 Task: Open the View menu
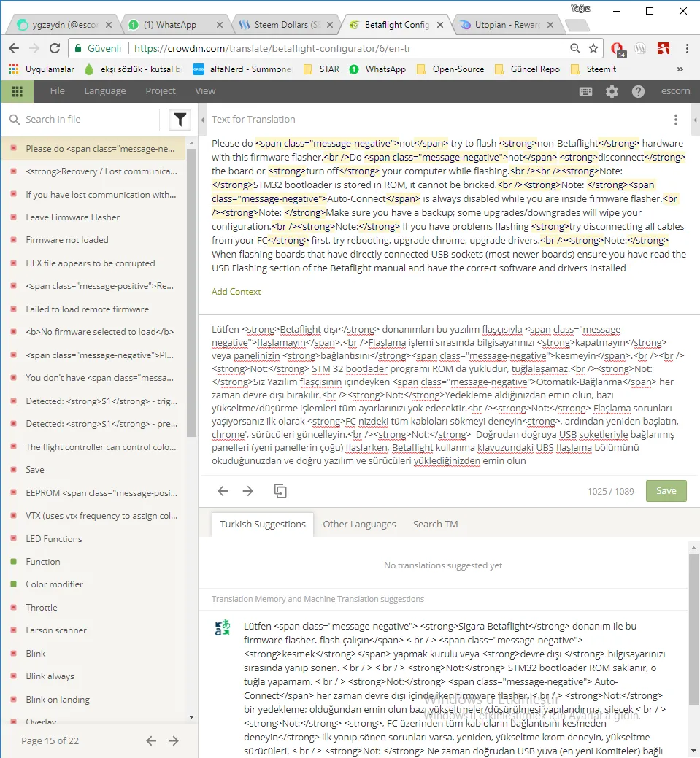205,91
